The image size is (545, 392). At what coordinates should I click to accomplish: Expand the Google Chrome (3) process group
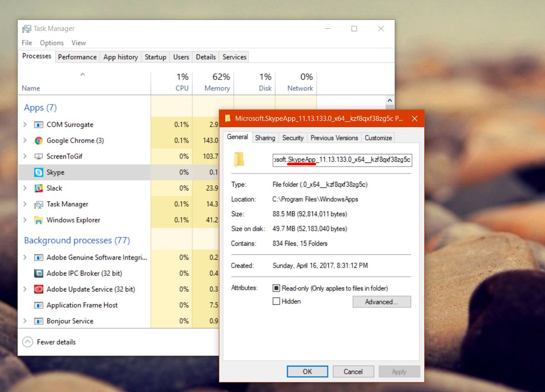click(x=25, y=140)
